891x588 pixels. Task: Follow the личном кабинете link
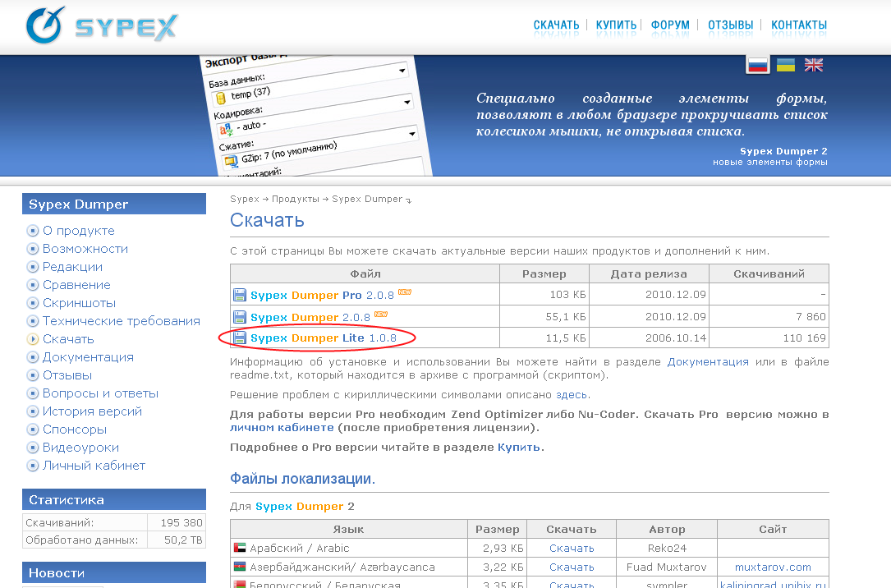pyautogui.click(x=282, y=427)
